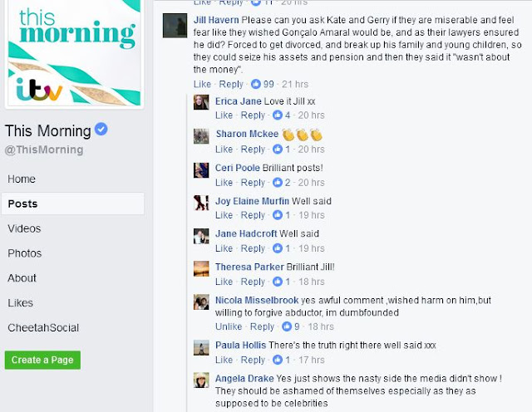
Task: Open the Videos section in sidebar
Action: [24, 228]
